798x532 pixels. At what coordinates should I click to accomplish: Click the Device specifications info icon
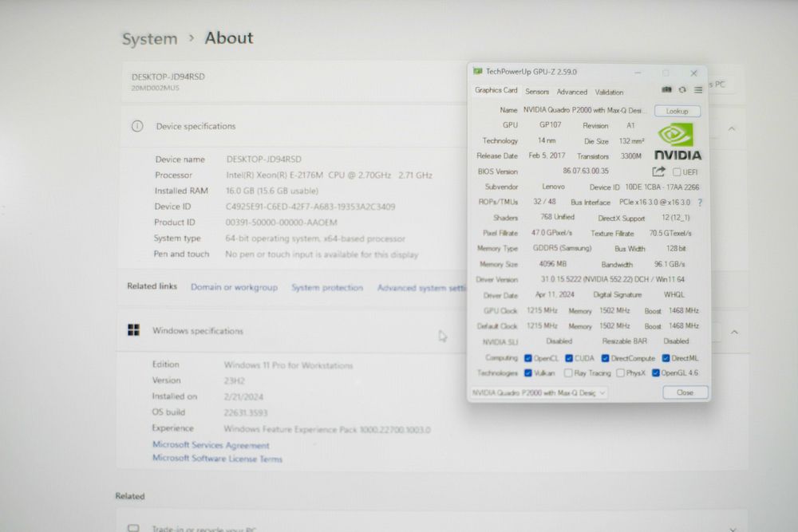[137, 126]
